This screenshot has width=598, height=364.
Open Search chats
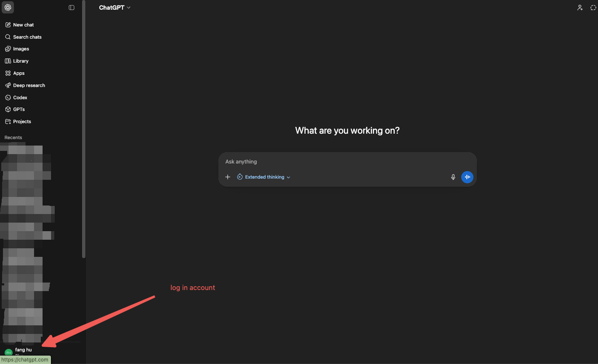pyautogui.click(x=27, y=37)
